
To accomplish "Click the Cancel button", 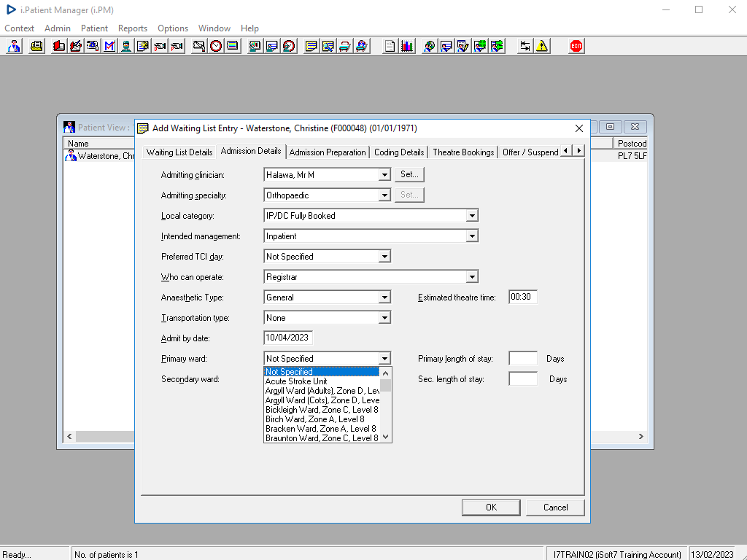I will tap(555, 507).
